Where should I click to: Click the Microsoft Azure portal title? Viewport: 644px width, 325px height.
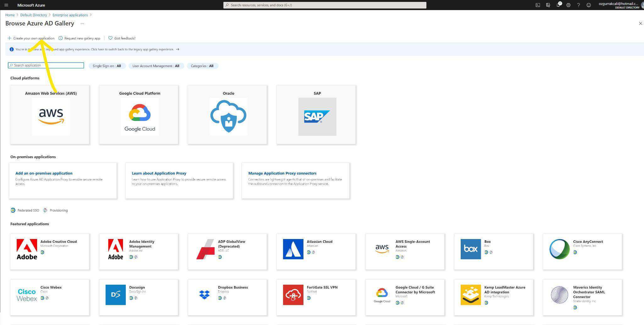[x=31, y=5]
